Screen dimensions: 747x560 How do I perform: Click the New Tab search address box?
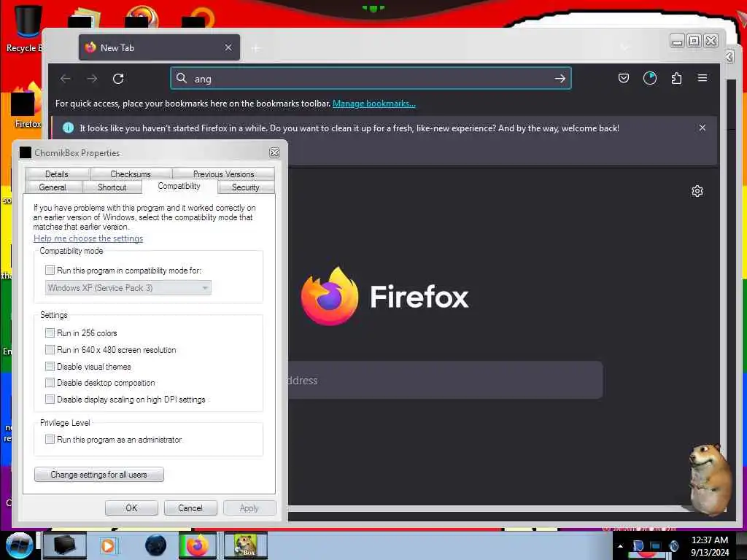[446, 380]
